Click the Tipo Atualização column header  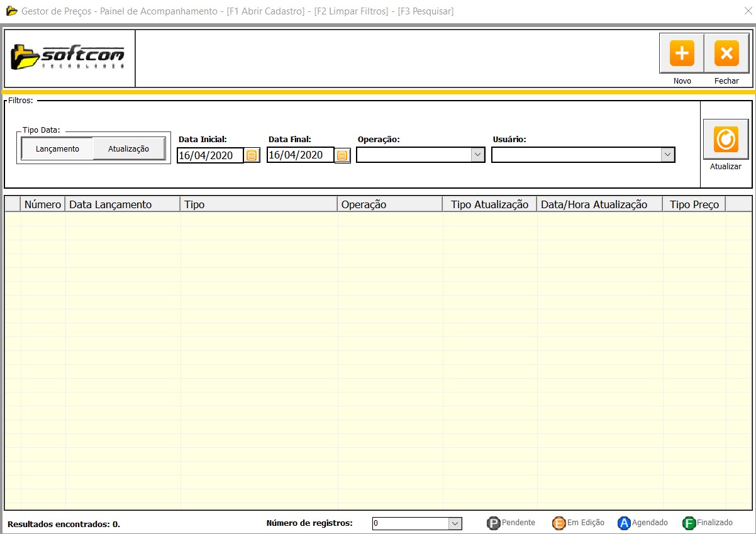(489, 204)
